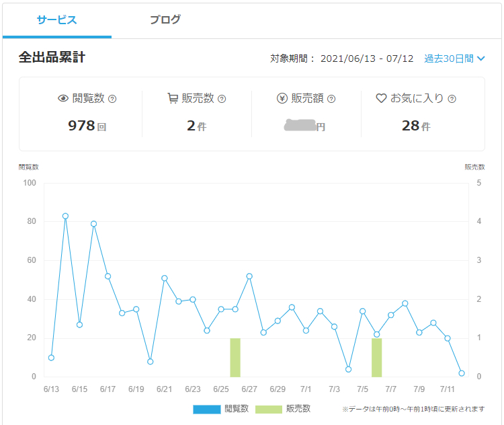Toggle 閲覧数 series via blue legend swatch
Viewport: 504px width, 425px height.
pyautogui.click(x=206, y=409)
